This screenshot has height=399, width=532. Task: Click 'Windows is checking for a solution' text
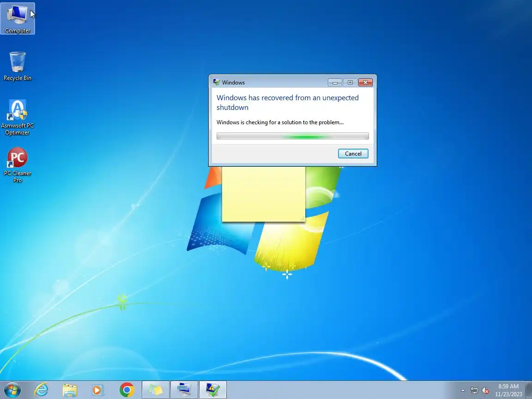click(x=280, y=122)
